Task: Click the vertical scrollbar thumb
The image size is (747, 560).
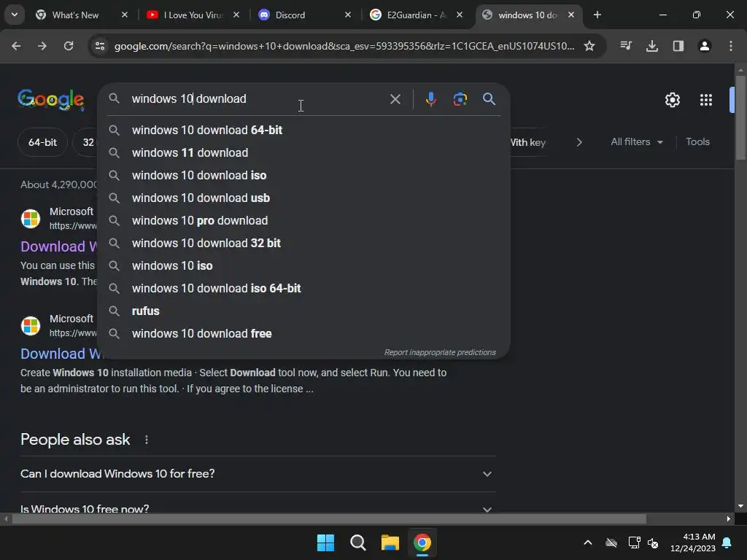Action: tap(741, 117)
